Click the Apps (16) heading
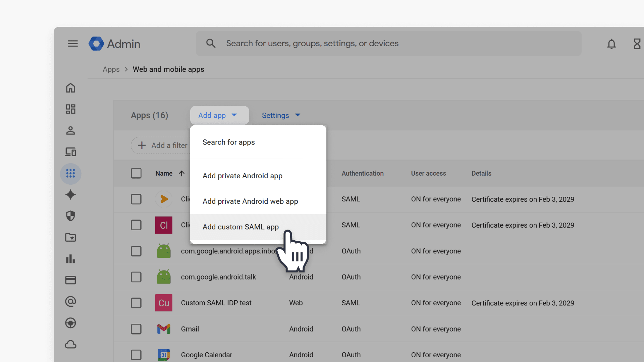Image resolution: width=644 pixels, height=362 pixels. 149,115
